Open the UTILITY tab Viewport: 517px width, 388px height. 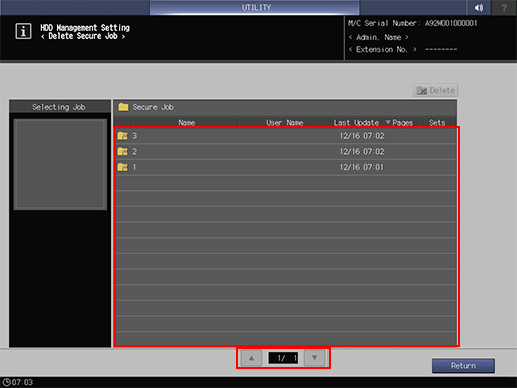(x=255, y=7)
